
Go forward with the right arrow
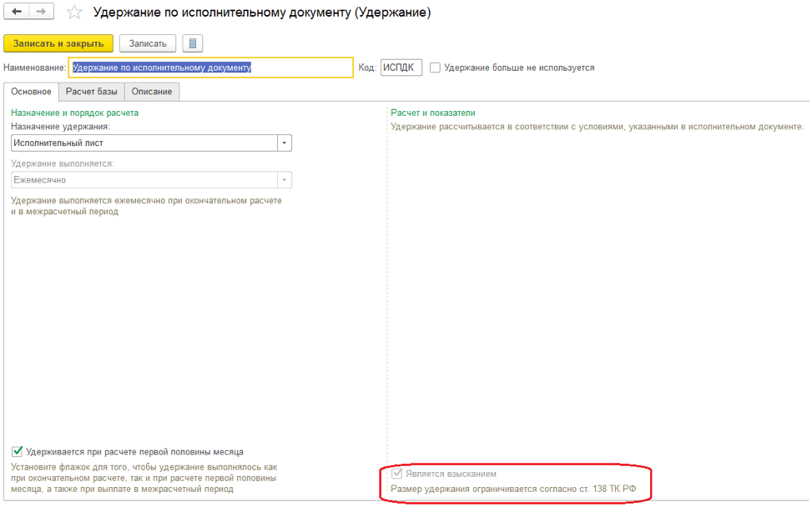(x=42, y=12)
